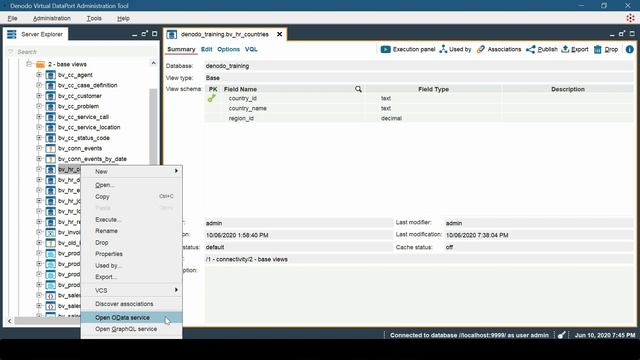The image size is (640, 360).
Task: Click the bv_cc_service_call view icon
Action: tap(51, 117)
